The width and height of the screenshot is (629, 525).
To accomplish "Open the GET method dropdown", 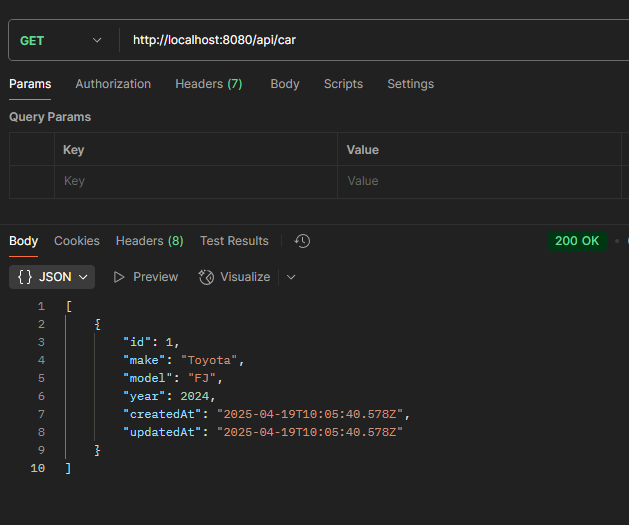I will [60, 41].
